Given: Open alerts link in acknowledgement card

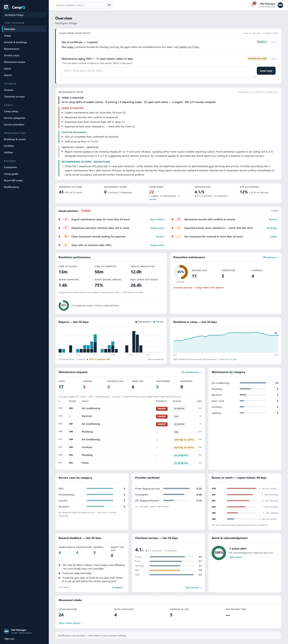Looking at the screenshot, I should (x=237, y=557).
